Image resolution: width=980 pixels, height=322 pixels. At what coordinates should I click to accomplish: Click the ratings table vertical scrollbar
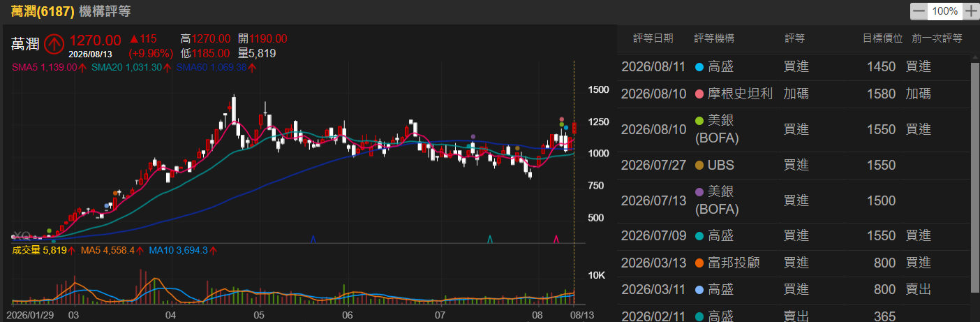(974, 177)
